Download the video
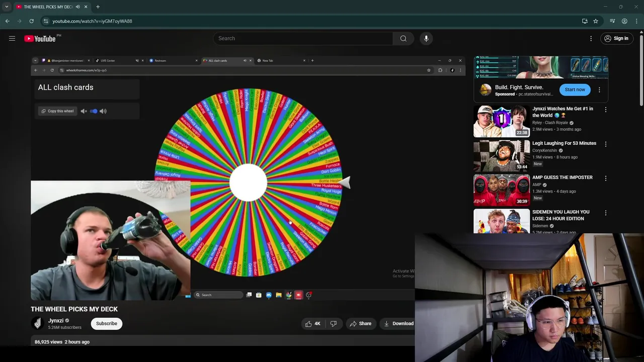This screenshot has width=644, height=362. coord(398,324)
